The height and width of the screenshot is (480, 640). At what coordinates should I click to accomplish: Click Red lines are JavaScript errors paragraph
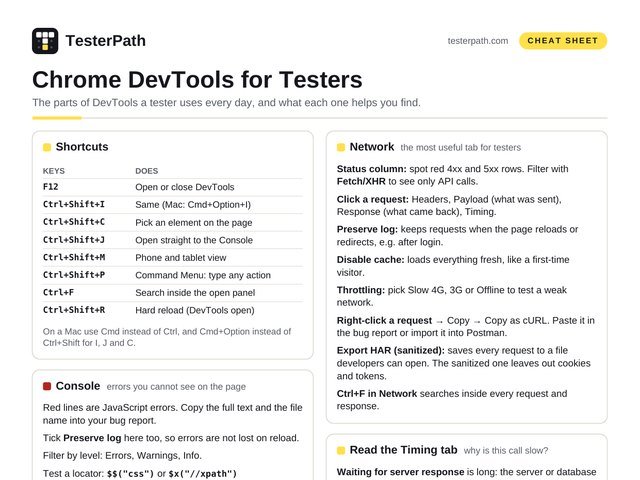click(173, 414)
